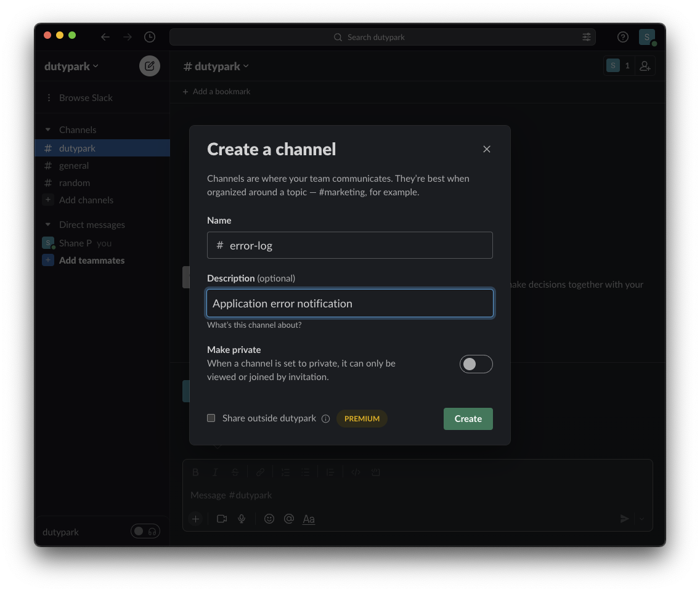The width and height of the screenshot is (700, 592).
Task: Select the random channel in sidebar
Action: (102, 183)
